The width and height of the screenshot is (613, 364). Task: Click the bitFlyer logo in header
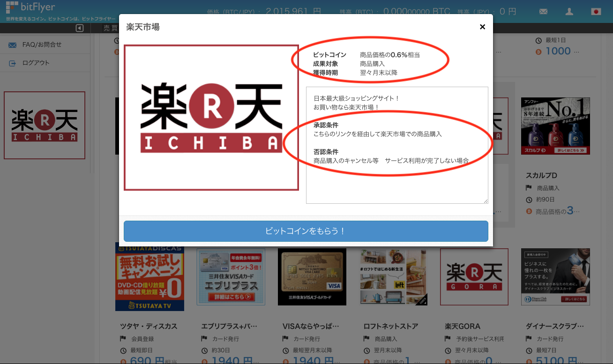pyautogui.click(x=30, y=7)
